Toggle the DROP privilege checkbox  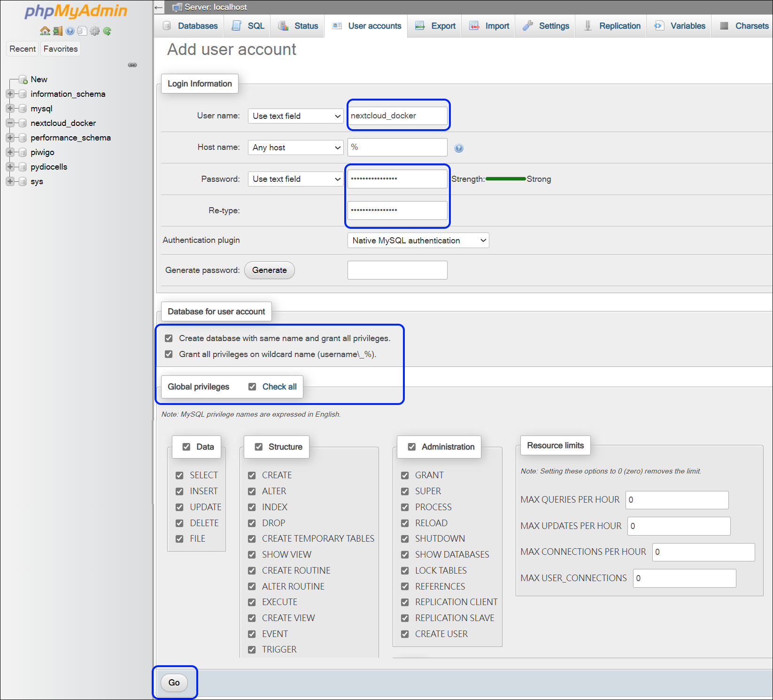click(x=252, y=523)
